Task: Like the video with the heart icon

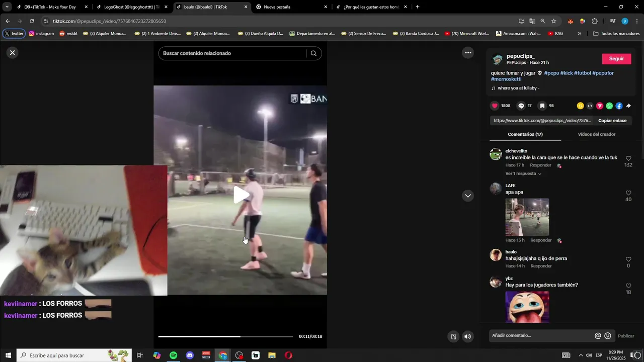Action: [495, 106]
